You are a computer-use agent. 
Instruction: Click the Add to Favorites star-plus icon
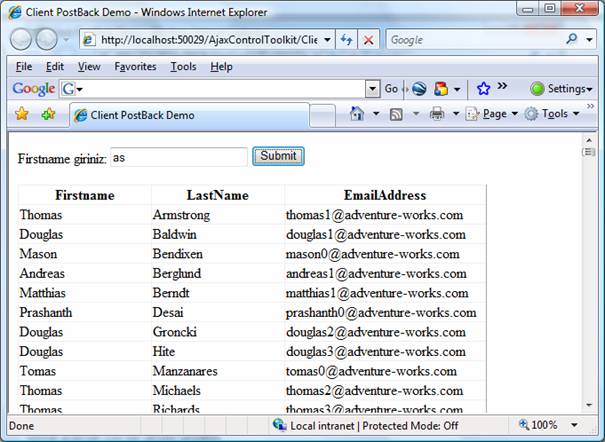click(x=48, y=114)
